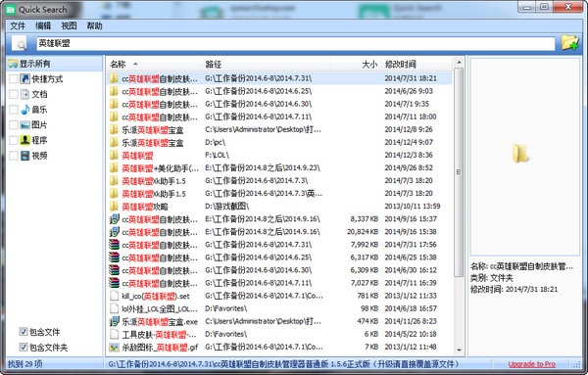Click the 类别: 文件夹 detail text

(492, 278)
